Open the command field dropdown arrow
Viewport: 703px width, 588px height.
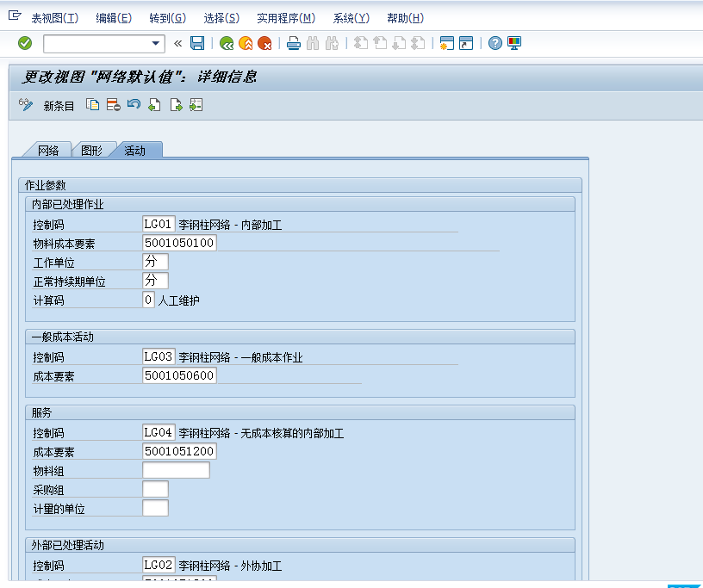156,43
